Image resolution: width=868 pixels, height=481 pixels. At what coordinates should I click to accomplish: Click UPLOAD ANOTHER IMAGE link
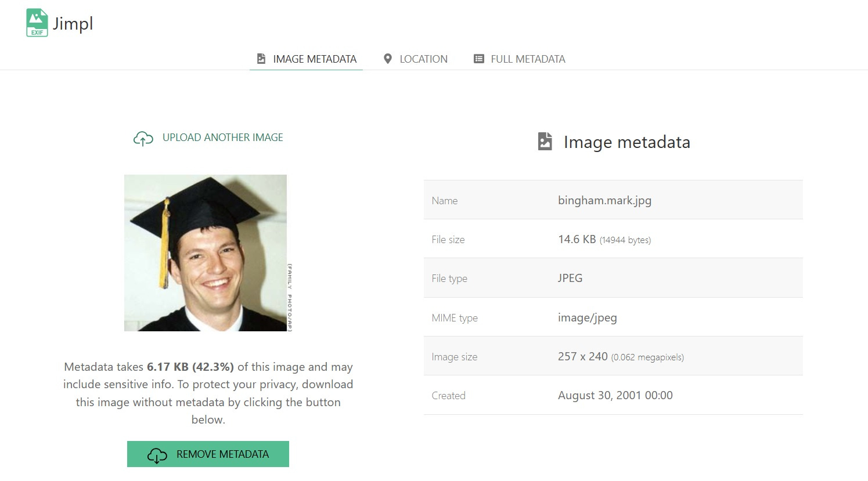[223, 138]
